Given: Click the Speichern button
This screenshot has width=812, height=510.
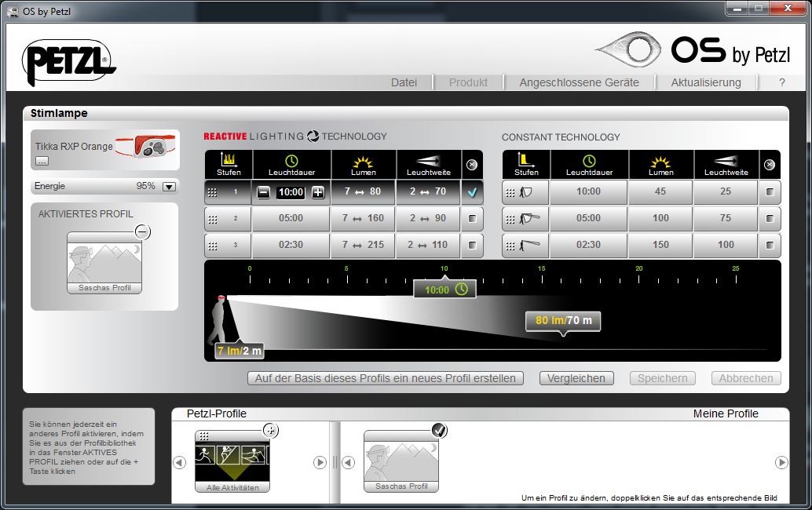Looking at the screenshot, I should 662,379.
